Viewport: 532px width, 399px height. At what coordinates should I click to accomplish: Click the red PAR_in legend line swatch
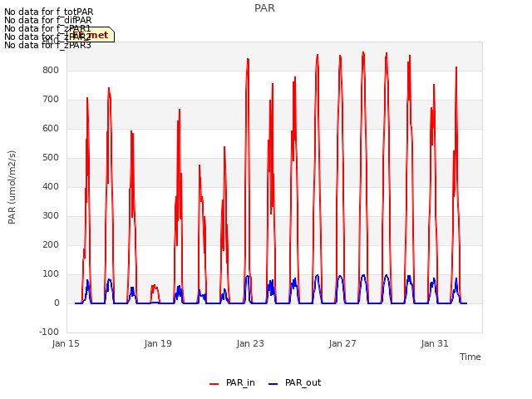coord(214,384)
